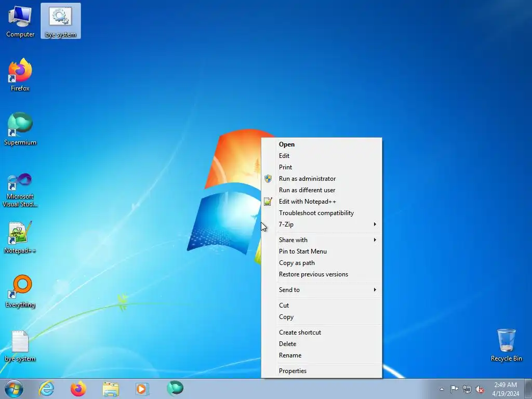Screen dimensions: 532x399
Task: Choose Pin to Start Menu
Action: tap(321, 251)
